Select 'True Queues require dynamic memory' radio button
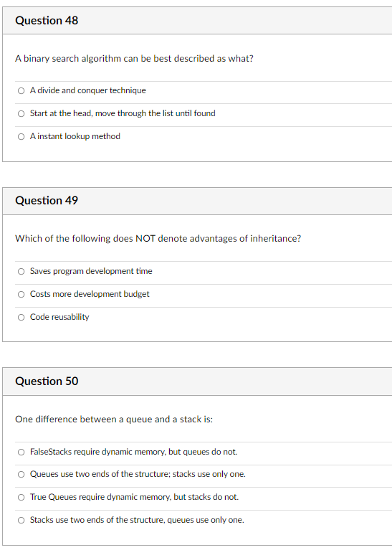 pyautogui.click(x=21, y=498)
